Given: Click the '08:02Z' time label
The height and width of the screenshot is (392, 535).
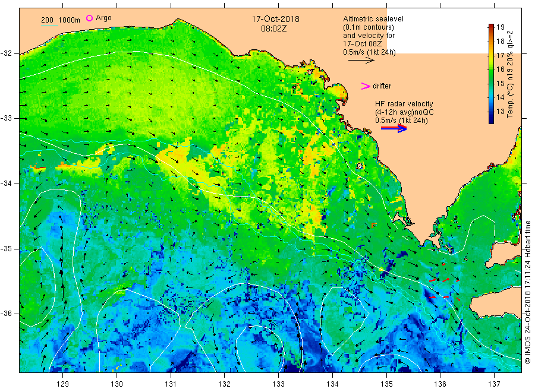Looking at the screenshot, I should [274, 29].
